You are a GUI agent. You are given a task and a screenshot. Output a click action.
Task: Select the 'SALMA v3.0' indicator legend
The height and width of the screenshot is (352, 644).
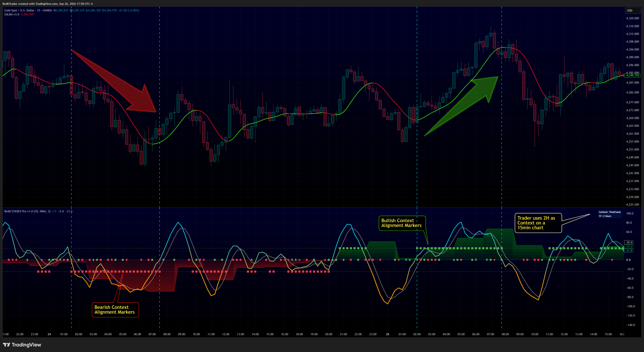tap(12, 14)
